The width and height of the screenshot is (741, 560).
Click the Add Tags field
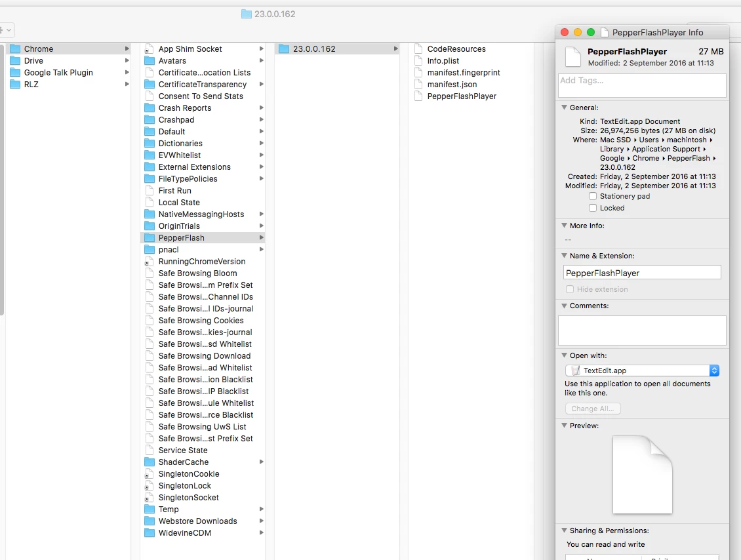[642, 85]
